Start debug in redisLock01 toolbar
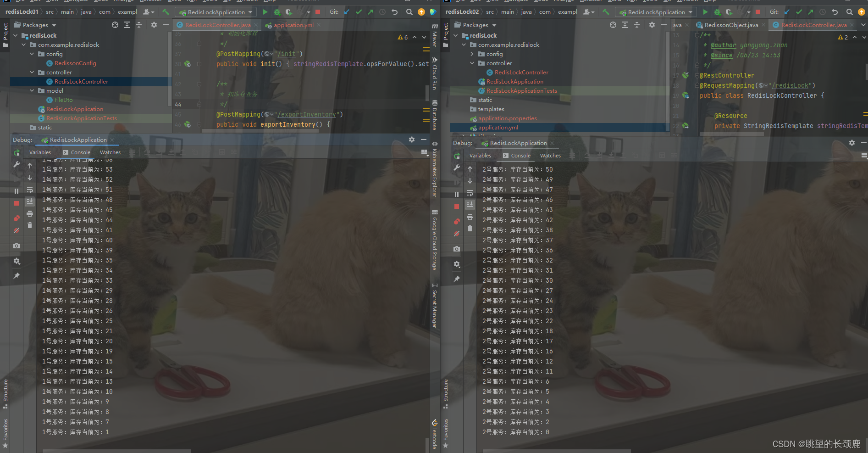 (x=277, y=12)
